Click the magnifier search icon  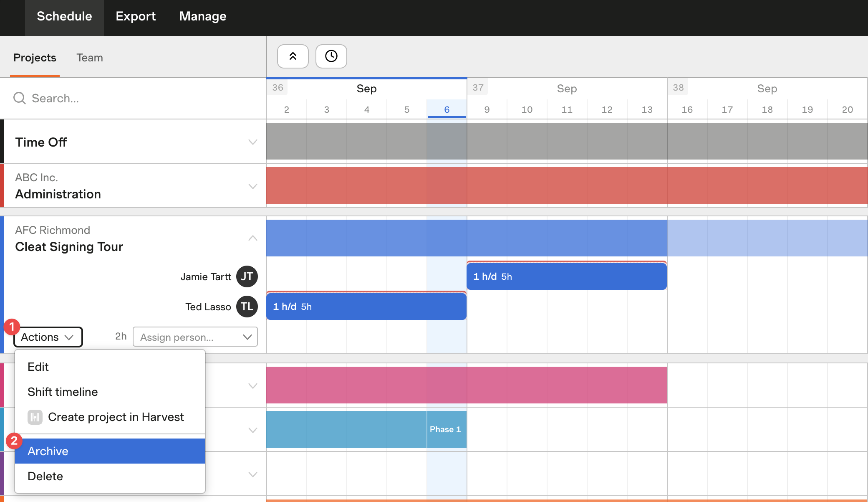(20, 98)
